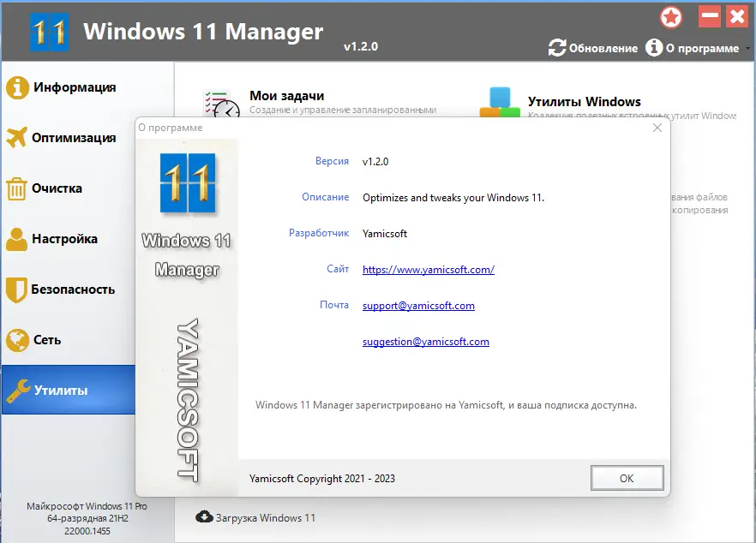Click the red star icon in title bar
The image size is (756, 543).
click(x=671, y=17)
